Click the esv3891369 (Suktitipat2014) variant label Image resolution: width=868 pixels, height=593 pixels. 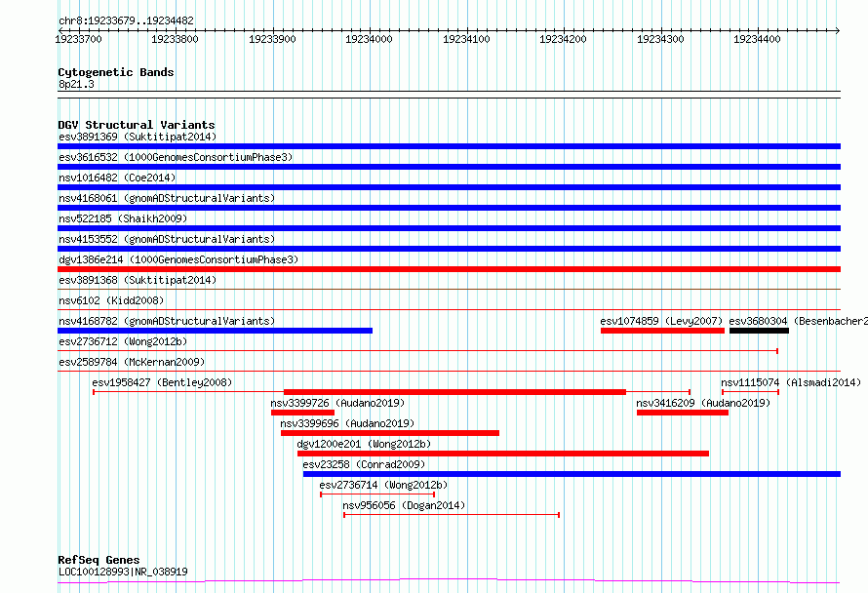pyautogui.click(x=138, y=137)
